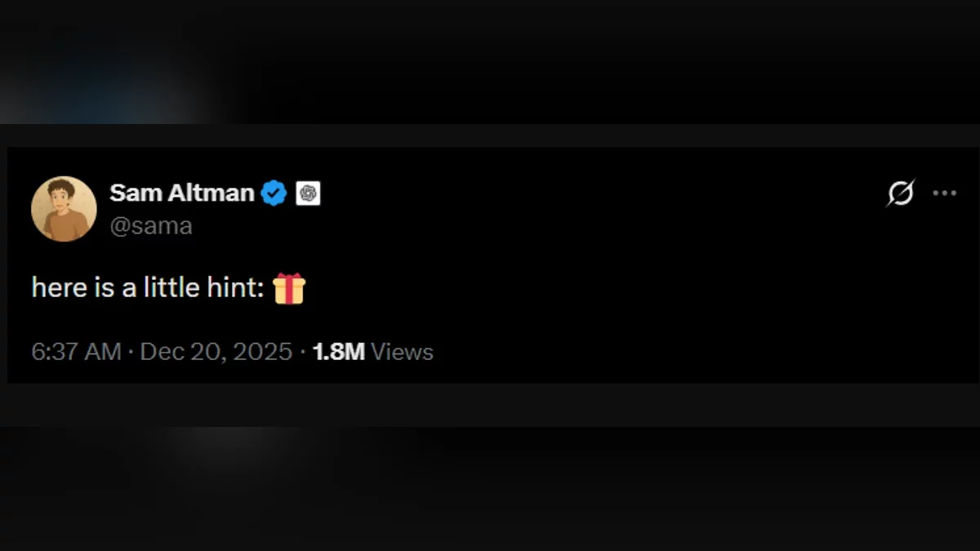The image size is (980, 551).
Task: Open the three-dot More options menu
Action: 944,193
